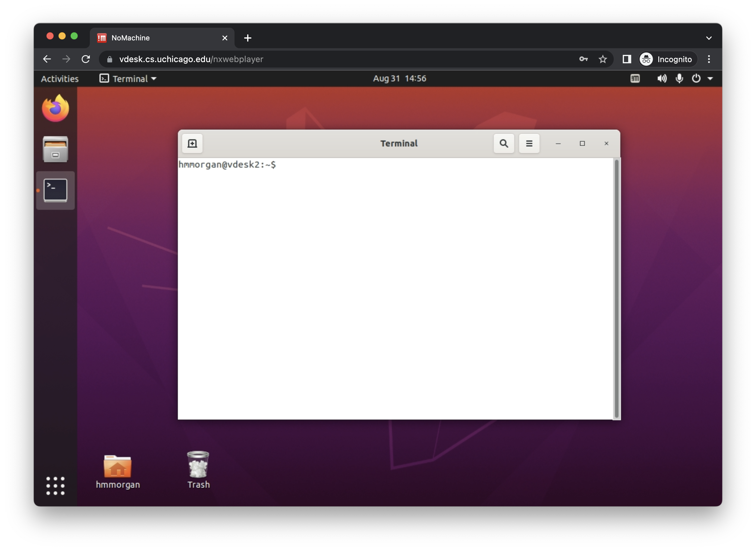Show Applications grid at dock bottom
The width and height of the screenshot is (756, 551).
coord(55,486)
